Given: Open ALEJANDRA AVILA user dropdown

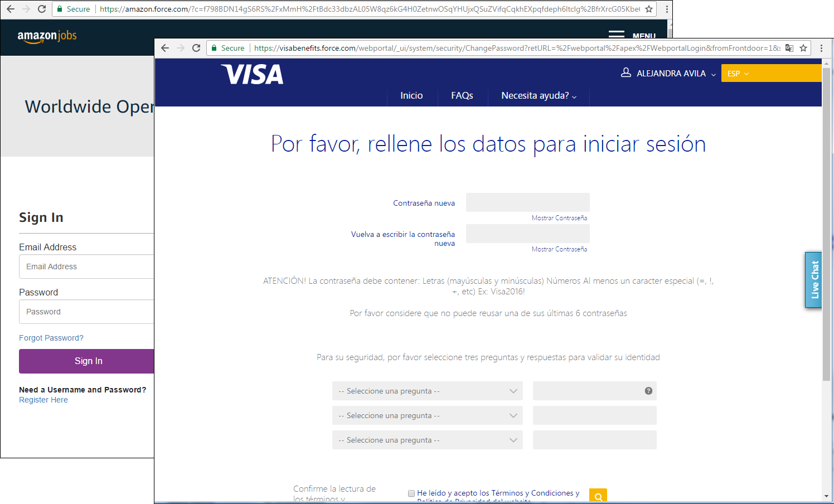Looking at the screenshot, I should (676, 74).
